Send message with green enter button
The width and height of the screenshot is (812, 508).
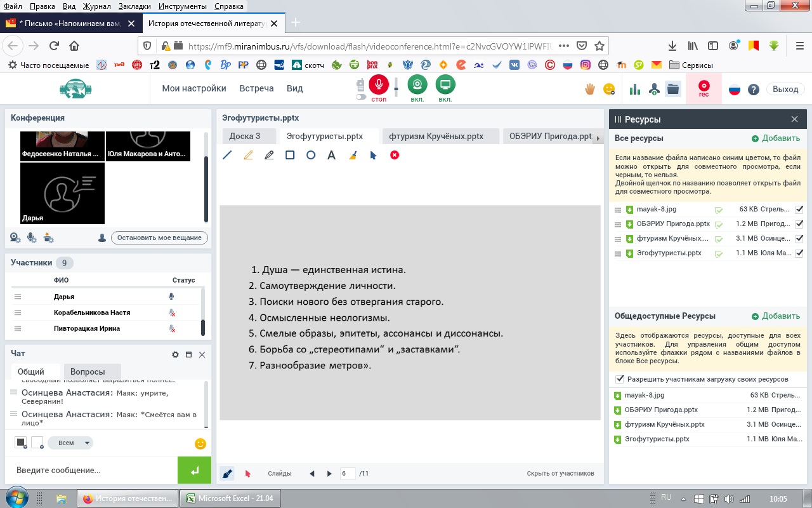(195, 471)
